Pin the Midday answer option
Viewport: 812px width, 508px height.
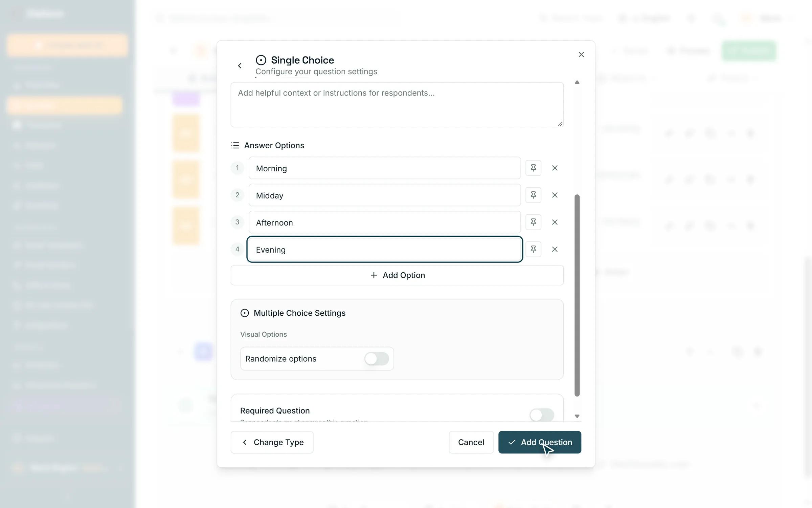click(x=533, y=195)
